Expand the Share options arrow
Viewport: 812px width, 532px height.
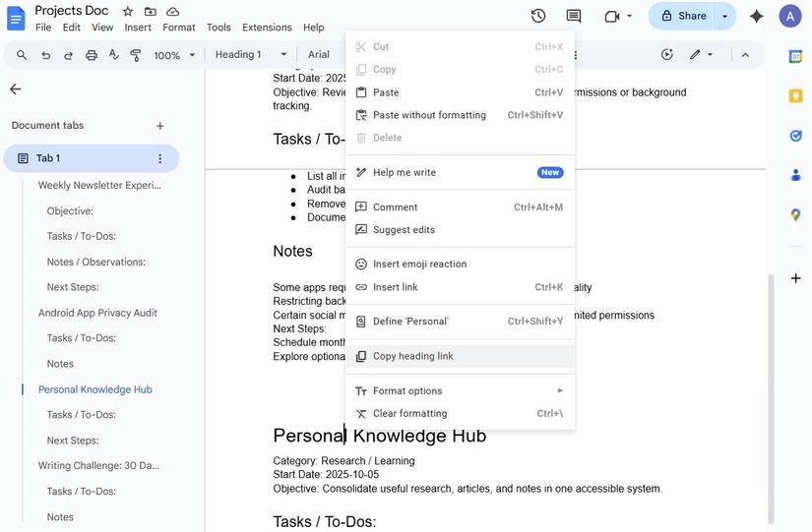(725, 16)
